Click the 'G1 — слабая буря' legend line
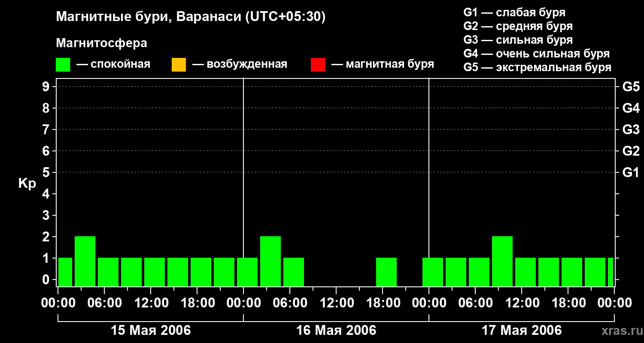This screenshot has width=644, height=343. (x=514, y=12)
